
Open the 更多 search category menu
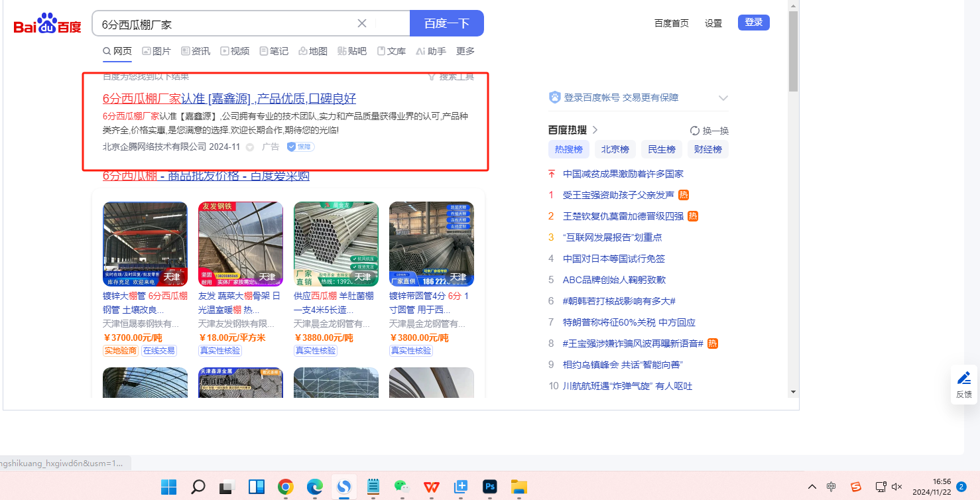pyautogui.click(x=465, y=51)
